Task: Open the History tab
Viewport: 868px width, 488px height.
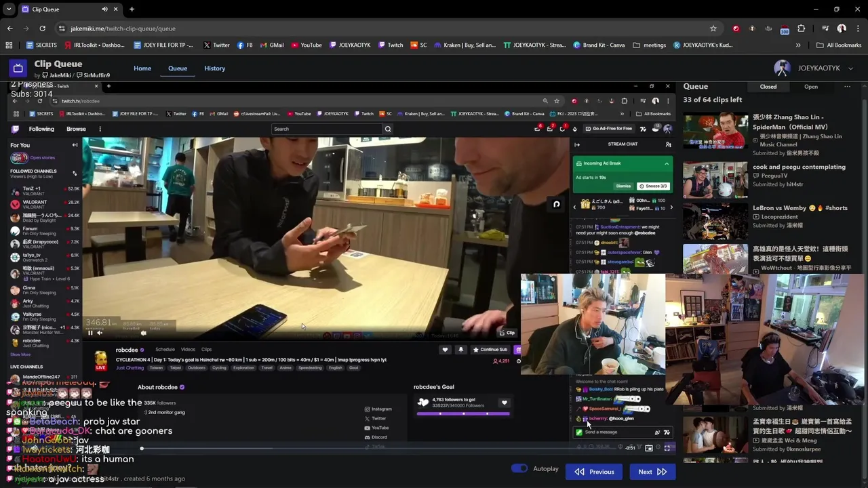Action: click(x=214, y=68)
